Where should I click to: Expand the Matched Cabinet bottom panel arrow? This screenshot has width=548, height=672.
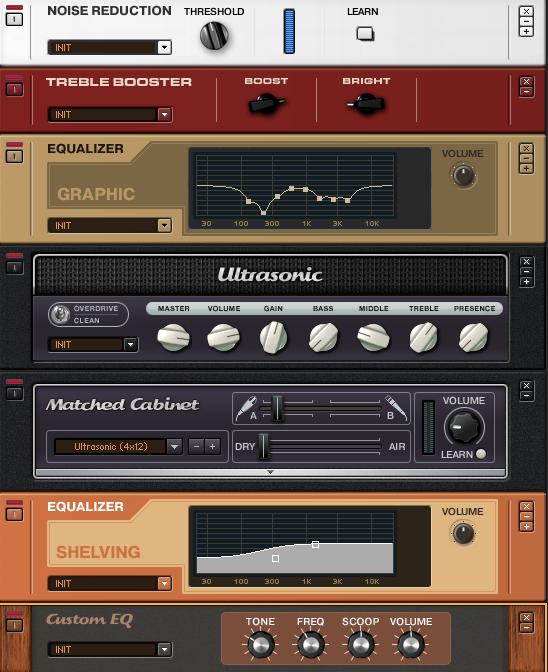(x=270, y=472)
